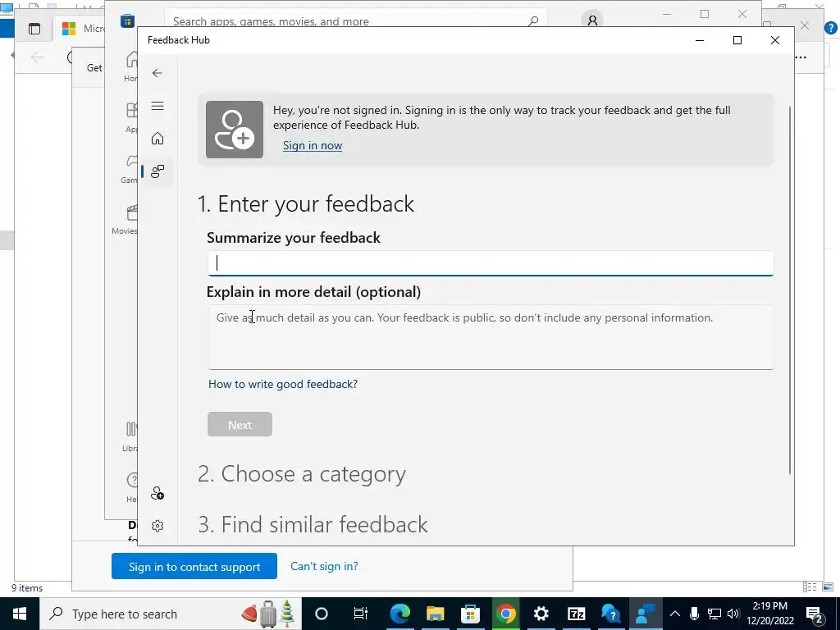Click the Feedback Hub vertical scrollbar
Image resolution: width=840 pixels, height=630 pixels.
(790, 290)
